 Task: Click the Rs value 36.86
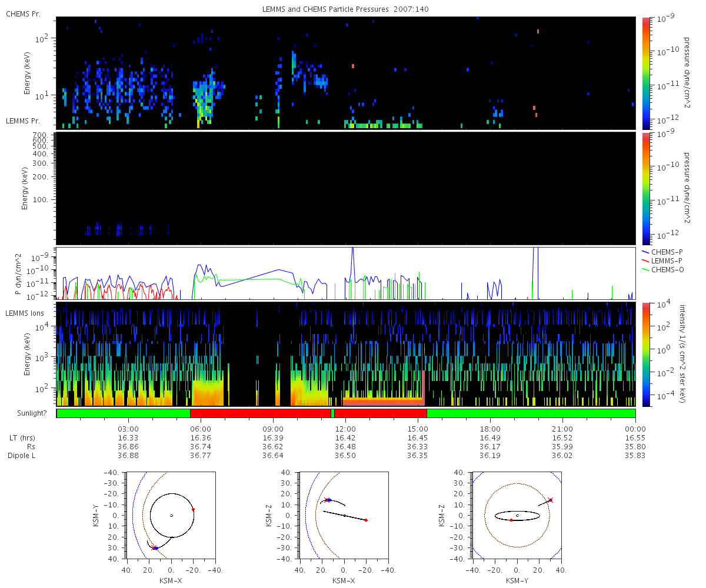[x=128, y=447]
